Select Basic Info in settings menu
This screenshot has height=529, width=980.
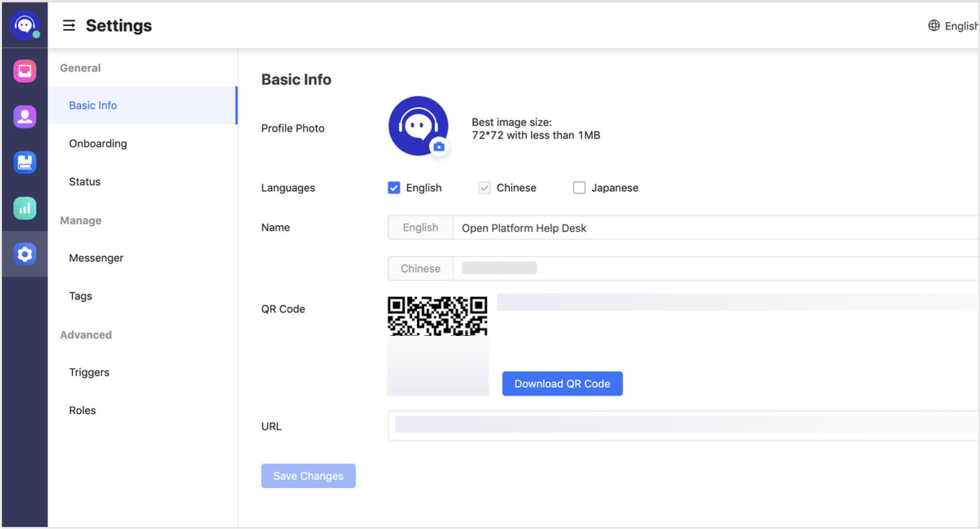click(143, 105)
